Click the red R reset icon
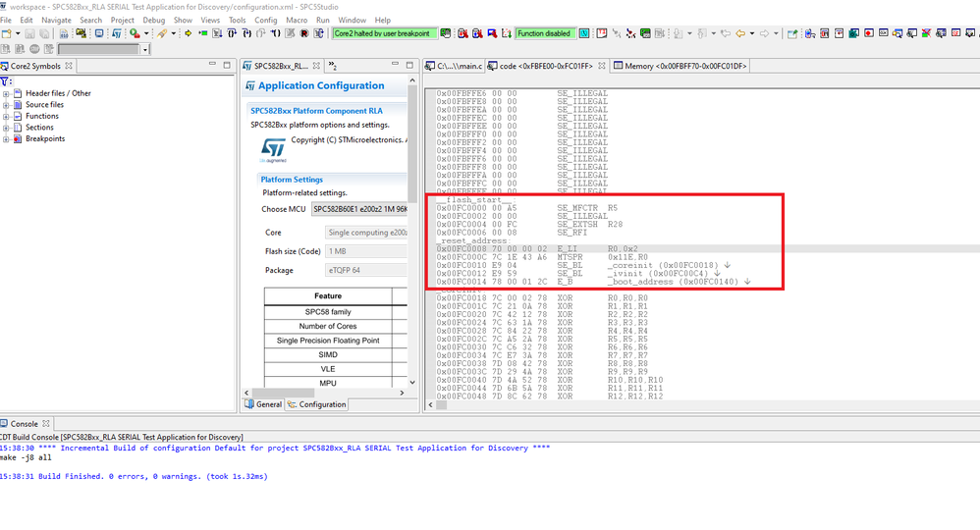The height and width of the screenshot is (530, 980). 303,33
